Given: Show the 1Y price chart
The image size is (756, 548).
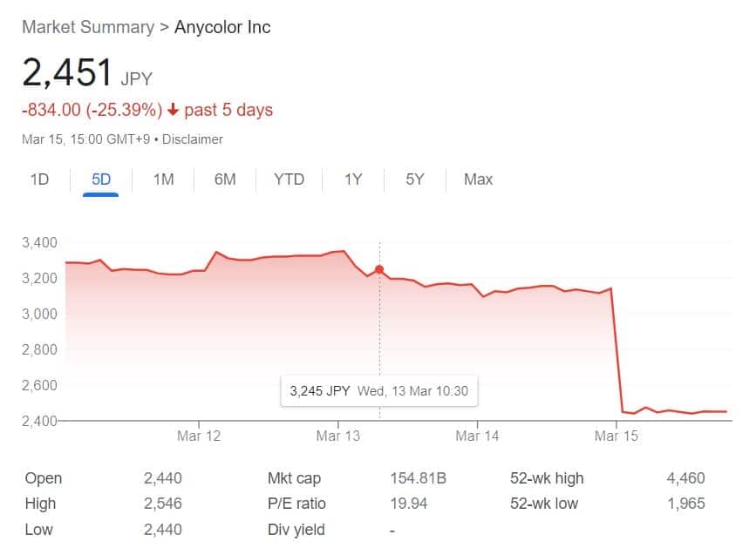Looking at the screenshot, I should click(352, 179).
